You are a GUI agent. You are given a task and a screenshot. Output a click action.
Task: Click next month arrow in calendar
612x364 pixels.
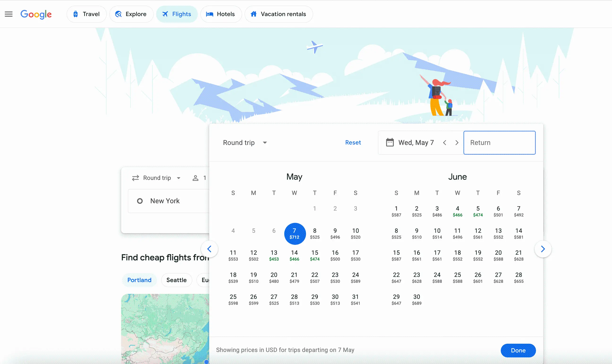pyautogui.click(x=543, y=249)
